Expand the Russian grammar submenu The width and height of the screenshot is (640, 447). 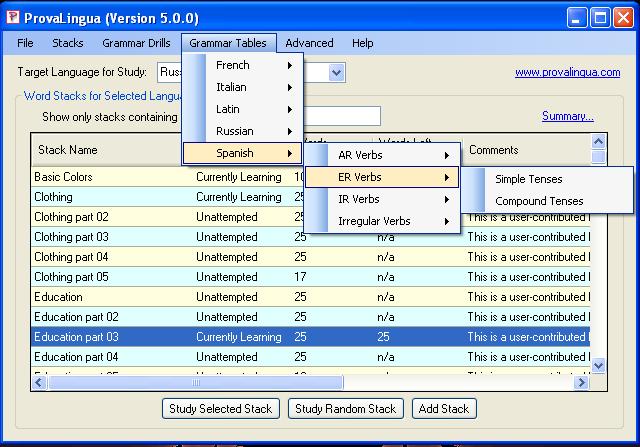click(x=242, y=131)
